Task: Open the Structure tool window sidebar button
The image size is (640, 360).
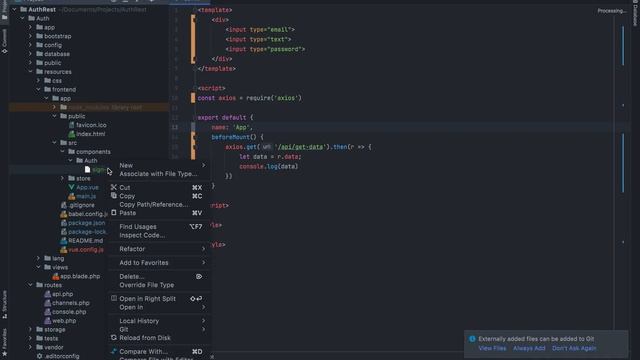Action: tap(4, 304)
